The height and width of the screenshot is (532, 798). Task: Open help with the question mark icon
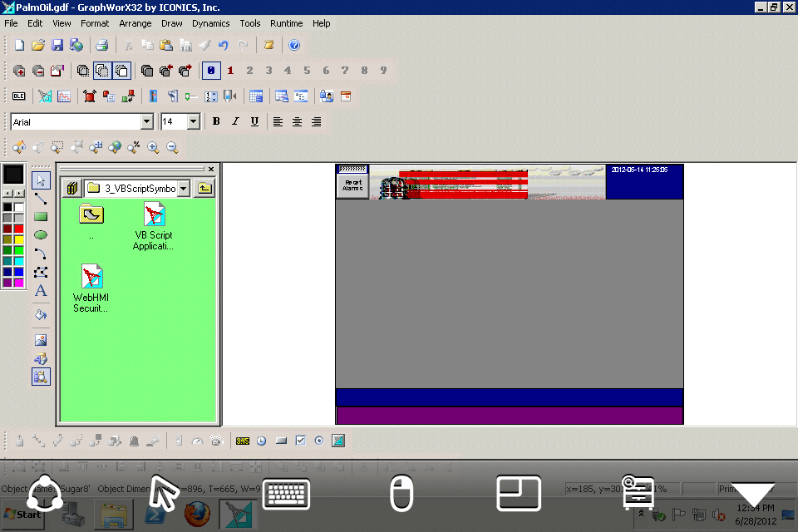pyautogui.click(x=294, y=46)
